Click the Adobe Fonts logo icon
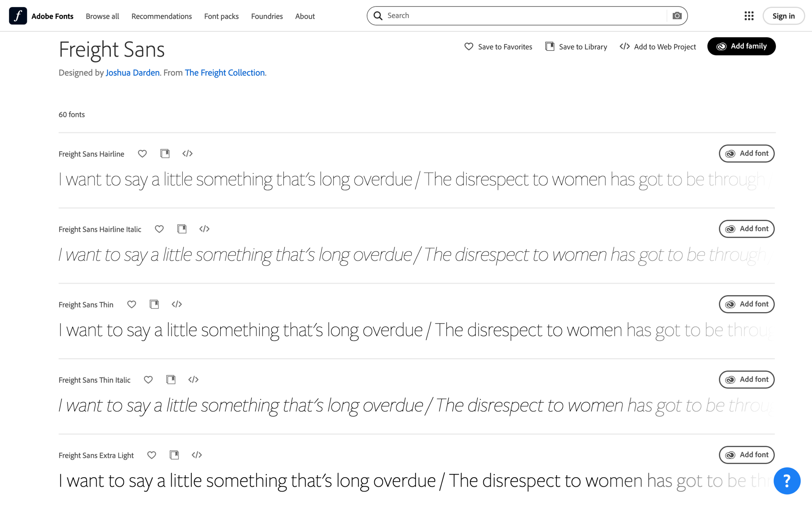 (x=18, y=16)
